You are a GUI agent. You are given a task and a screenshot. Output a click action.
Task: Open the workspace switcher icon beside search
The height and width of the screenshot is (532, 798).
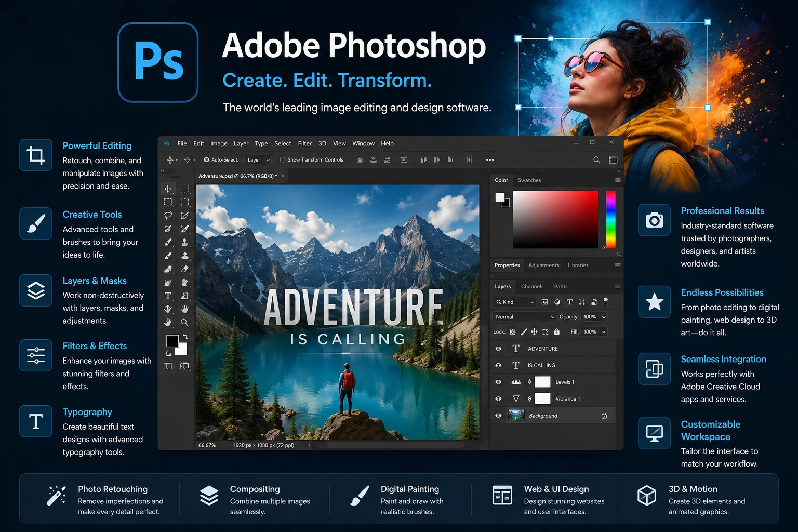(x=613, y=160)
